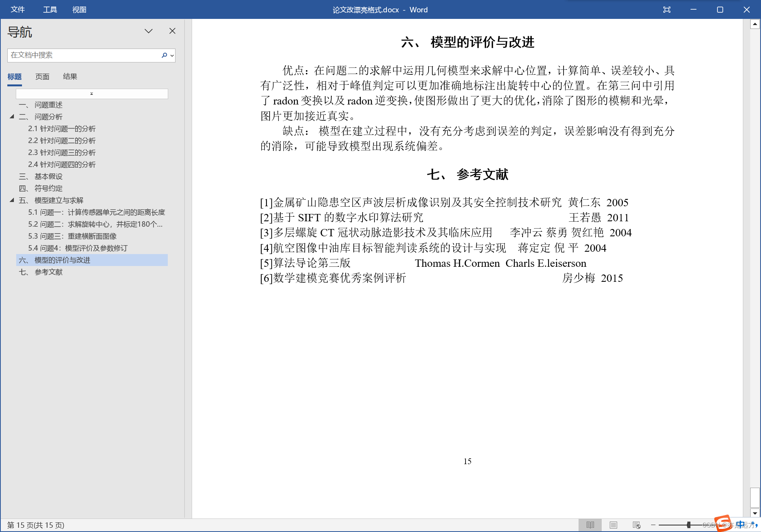Click the document search input field

click(83, 55)
